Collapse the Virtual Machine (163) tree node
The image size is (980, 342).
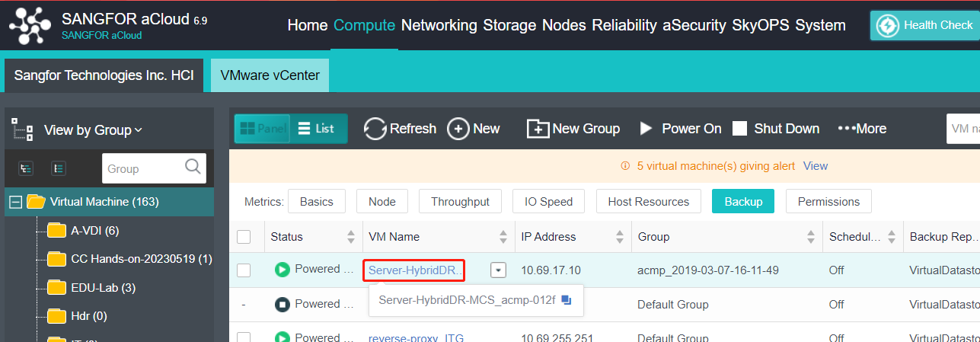pyautogui.click(x=15, y=202)
